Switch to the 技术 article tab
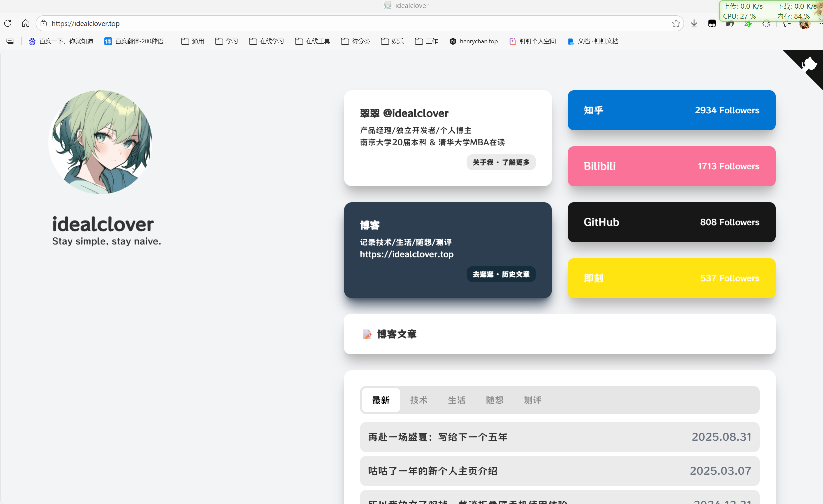The width and height of the screenshot is (823, 504). (x=419, y=400)
